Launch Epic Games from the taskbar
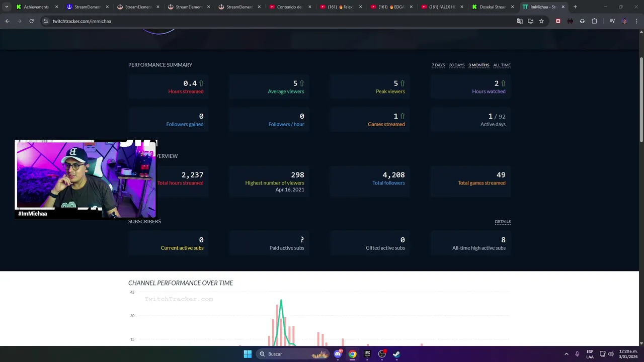This screenshot has height=362, width=644. tap(367, 354)
